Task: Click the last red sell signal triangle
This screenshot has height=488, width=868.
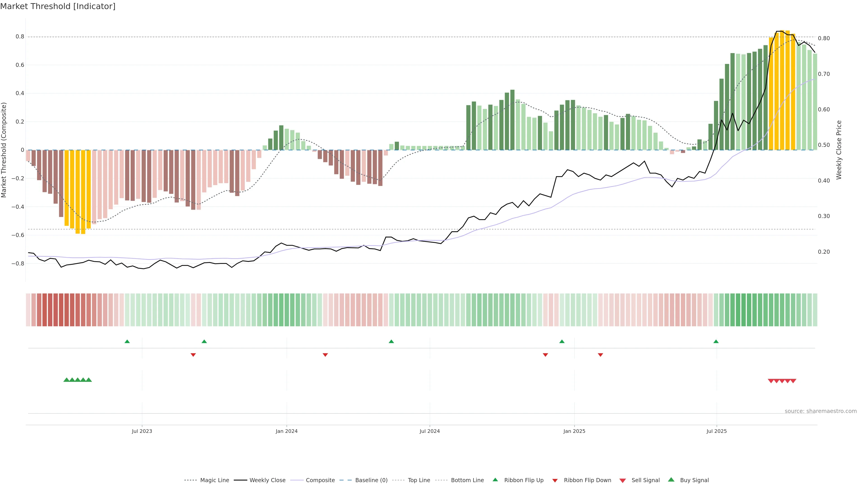Action: (793, 381)
